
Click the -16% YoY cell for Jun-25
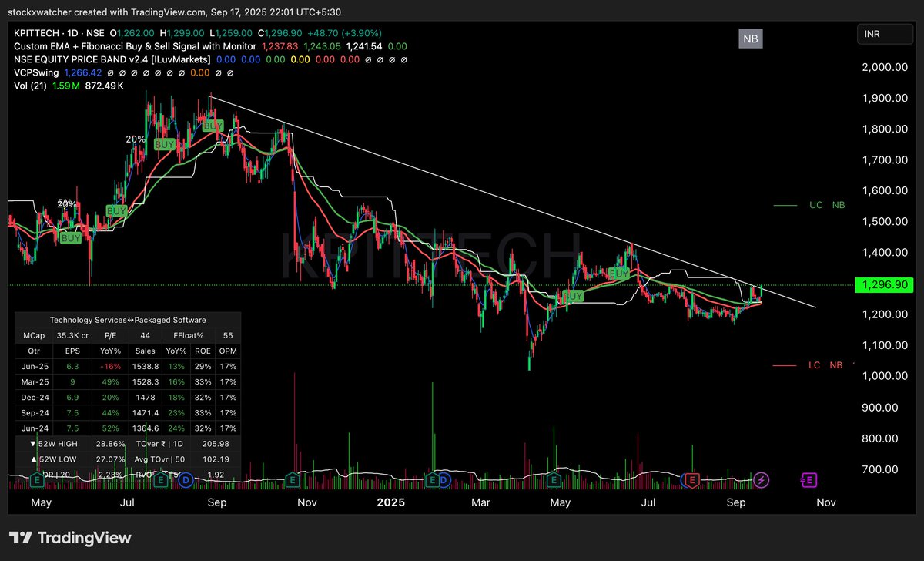[109, 367]
